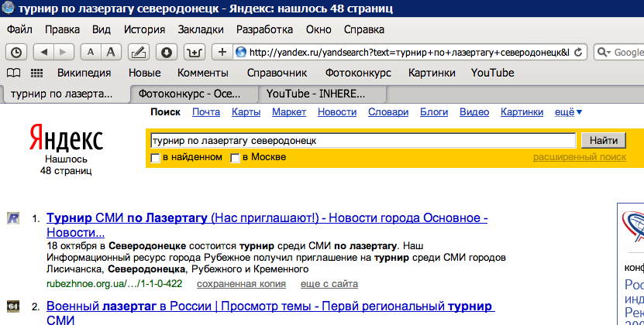
Task: Open the Вид menu
Action: (102, 29)
